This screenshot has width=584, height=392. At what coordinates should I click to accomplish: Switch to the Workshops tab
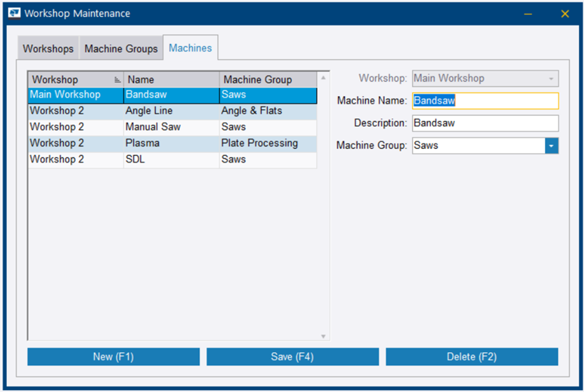pyautogui.click(x=48, y=49)
